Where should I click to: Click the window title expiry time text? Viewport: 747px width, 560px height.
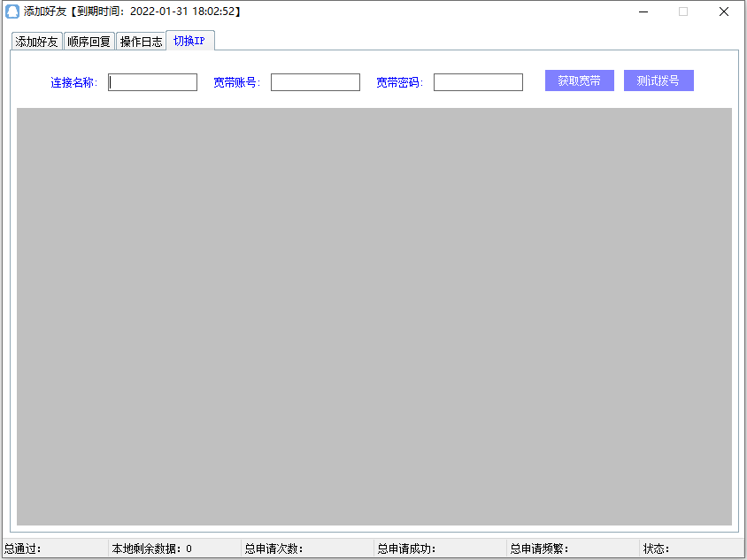tap(155, 12)
